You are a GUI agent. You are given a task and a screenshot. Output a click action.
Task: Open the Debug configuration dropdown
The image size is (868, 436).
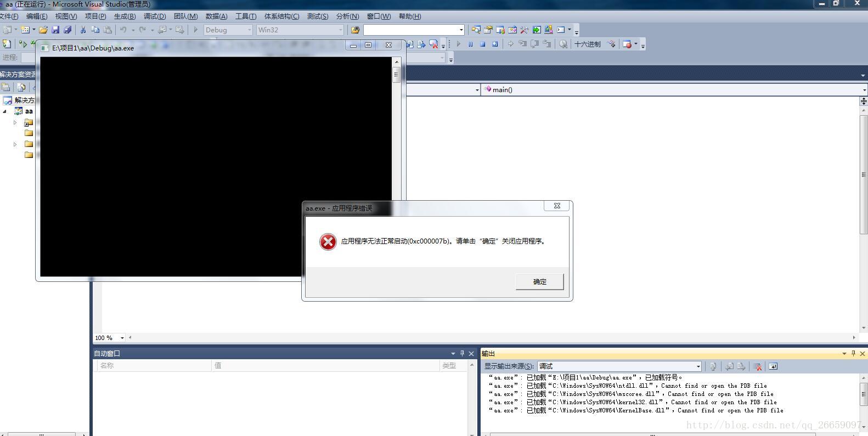[x=250, y=30]
